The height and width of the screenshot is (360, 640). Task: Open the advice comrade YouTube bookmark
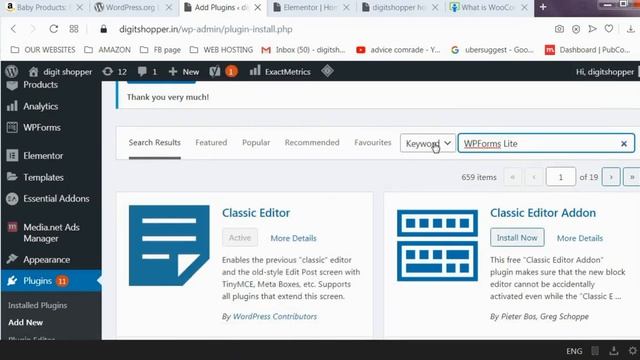click(x=398, y=50)
